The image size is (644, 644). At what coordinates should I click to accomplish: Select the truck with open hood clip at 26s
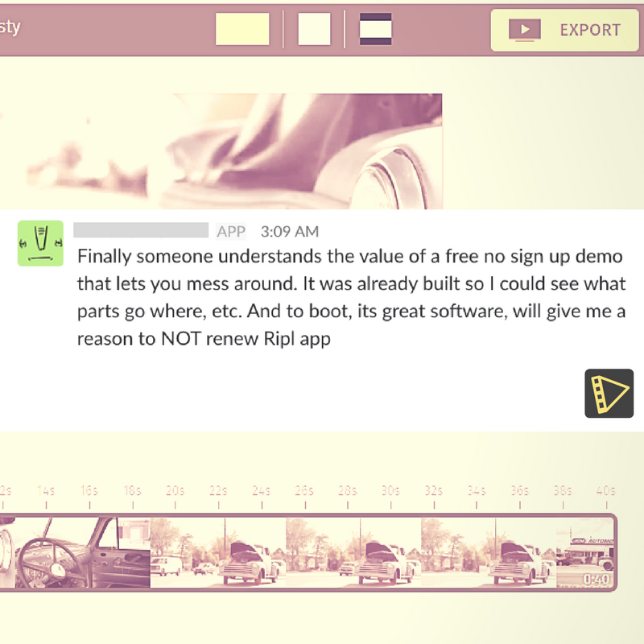353,552
